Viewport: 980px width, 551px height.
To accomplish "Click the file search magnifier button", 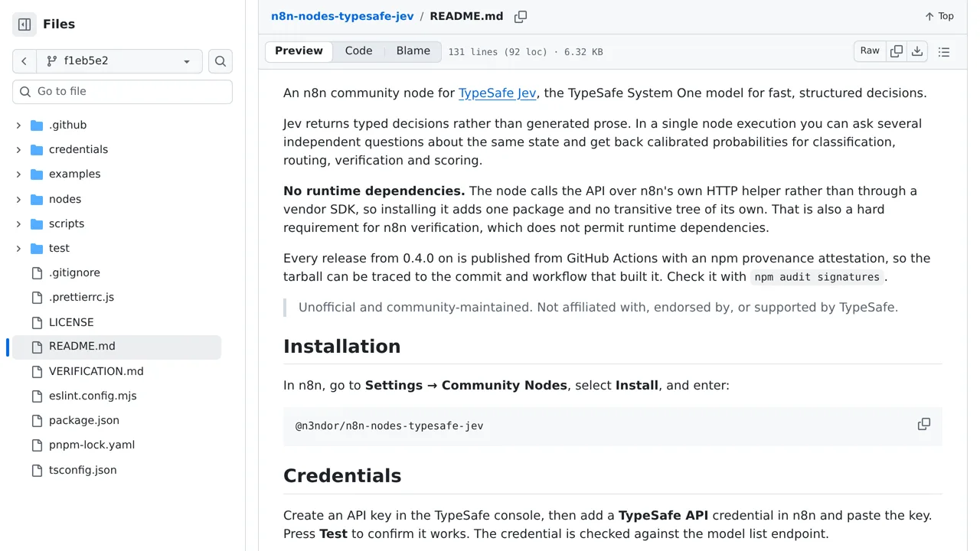I will 220,61.
